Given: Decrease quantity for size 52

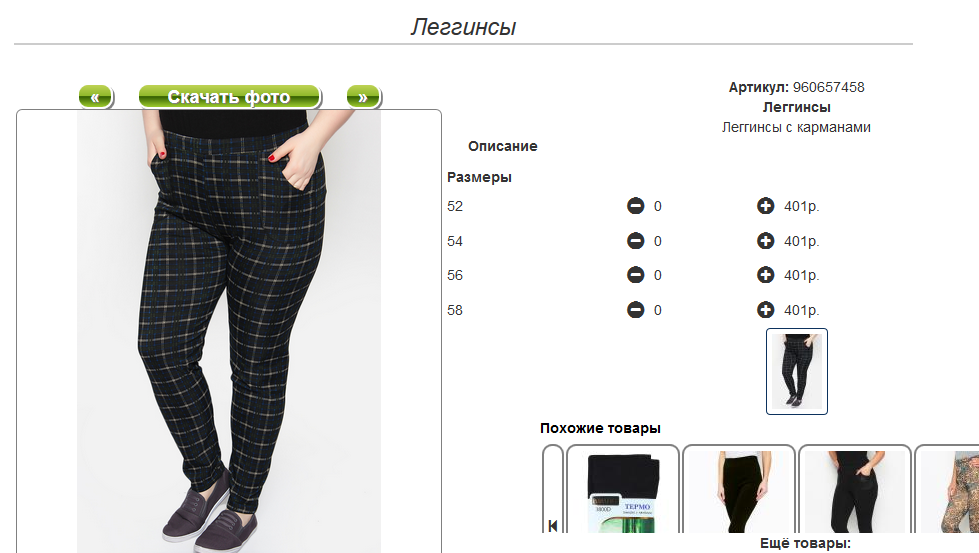Looking at the screenshot, I should (636, 206).
